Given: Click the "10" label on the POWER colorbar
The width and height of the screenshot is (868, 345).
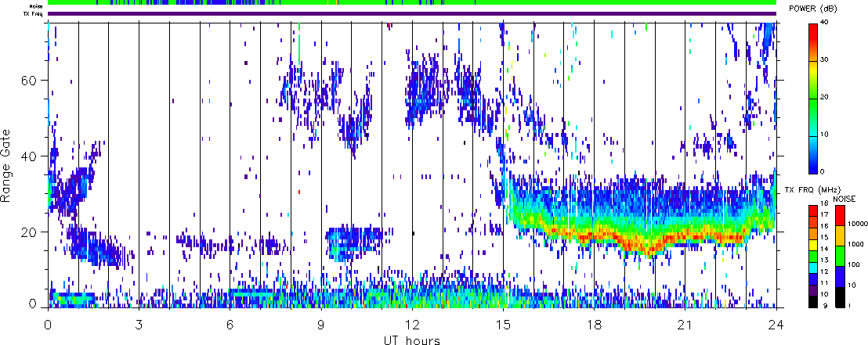Looking at the screenshot, I should point(823,135).
